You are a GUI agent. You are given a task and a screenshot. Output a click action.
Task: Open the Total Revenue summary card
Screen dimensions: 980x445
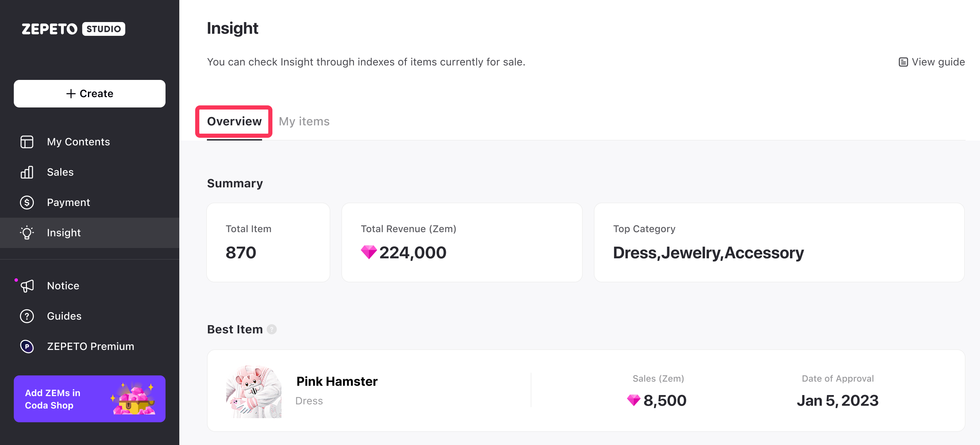461,242
